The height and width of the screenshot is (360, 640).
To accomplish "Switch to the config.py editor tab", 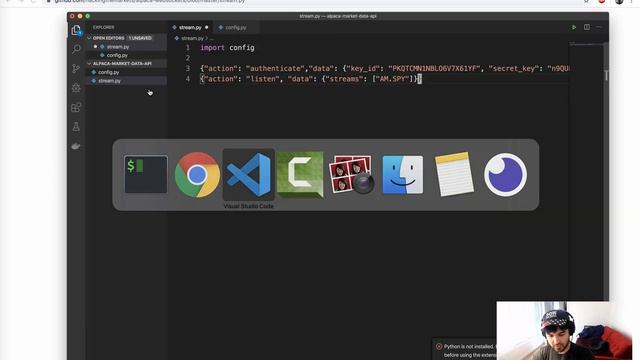I will (236, 27).
